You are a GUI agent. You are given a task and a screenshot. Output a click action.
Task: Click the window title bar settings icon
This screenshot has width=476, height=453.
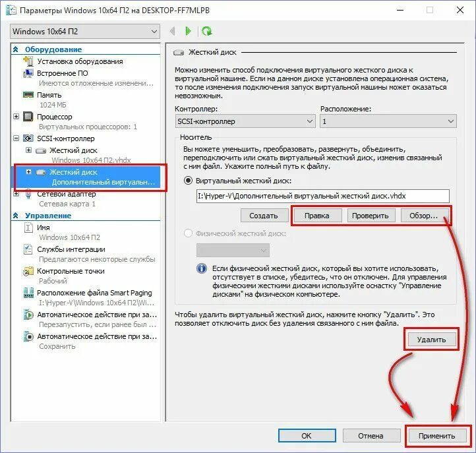pyautogui.click(x=11, y=10)
